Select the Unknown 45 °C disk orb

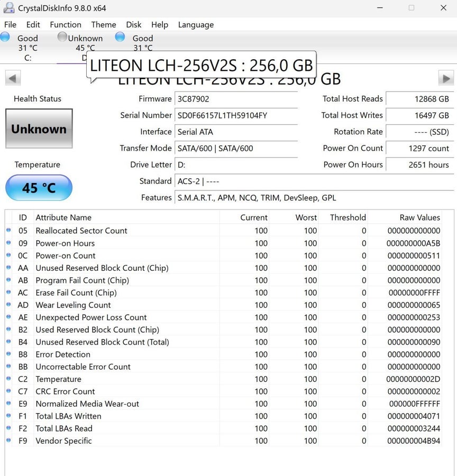[x=62, y=36]
